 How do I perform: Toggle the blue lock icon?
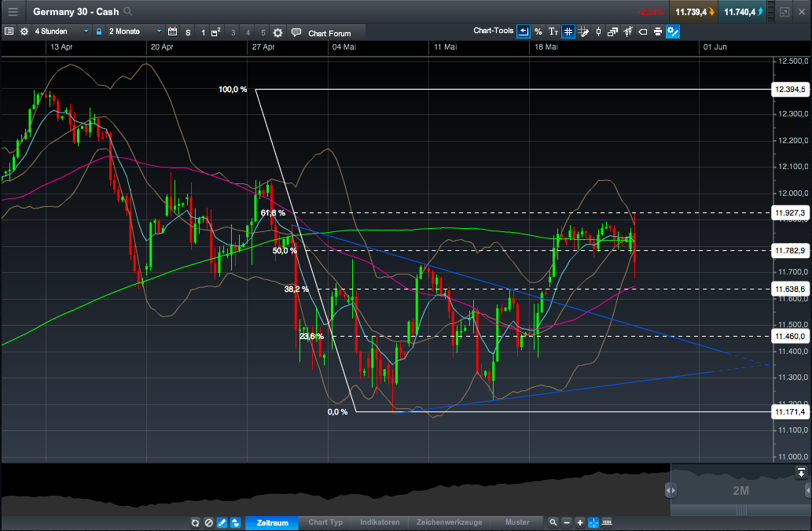99,31
